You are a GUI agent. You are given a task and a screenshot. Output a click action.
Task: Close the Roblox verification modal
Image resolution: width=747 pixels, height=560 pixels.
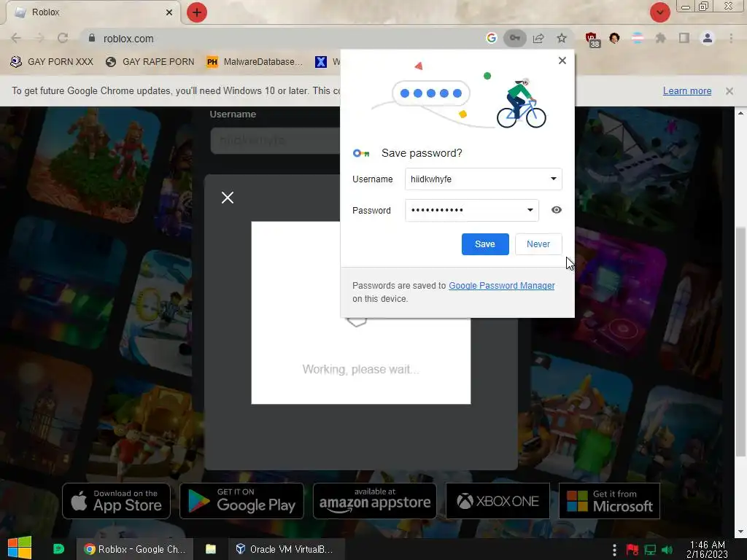coord(228,198)
